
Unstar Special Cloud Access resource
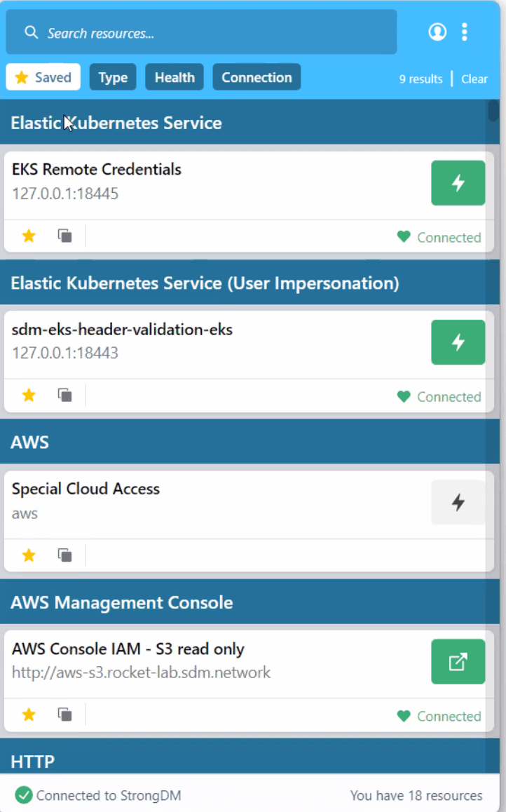(29, 555)
